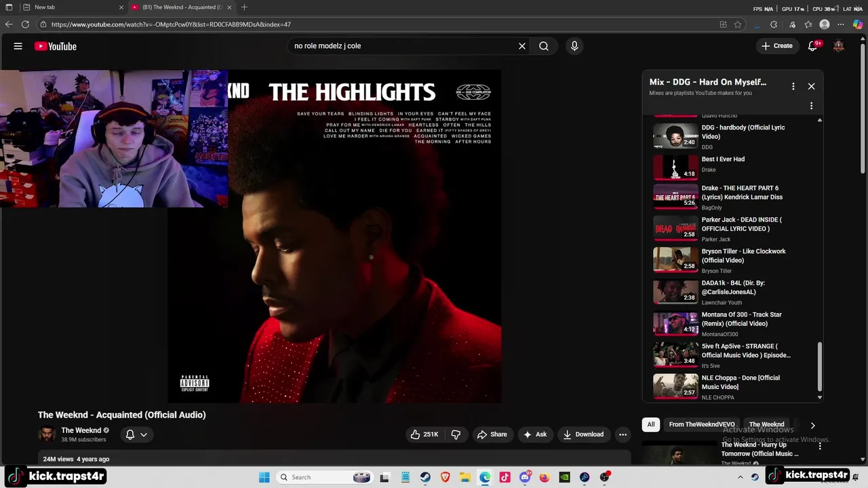
Task: Ask about this video
Action: coord(535,434)
